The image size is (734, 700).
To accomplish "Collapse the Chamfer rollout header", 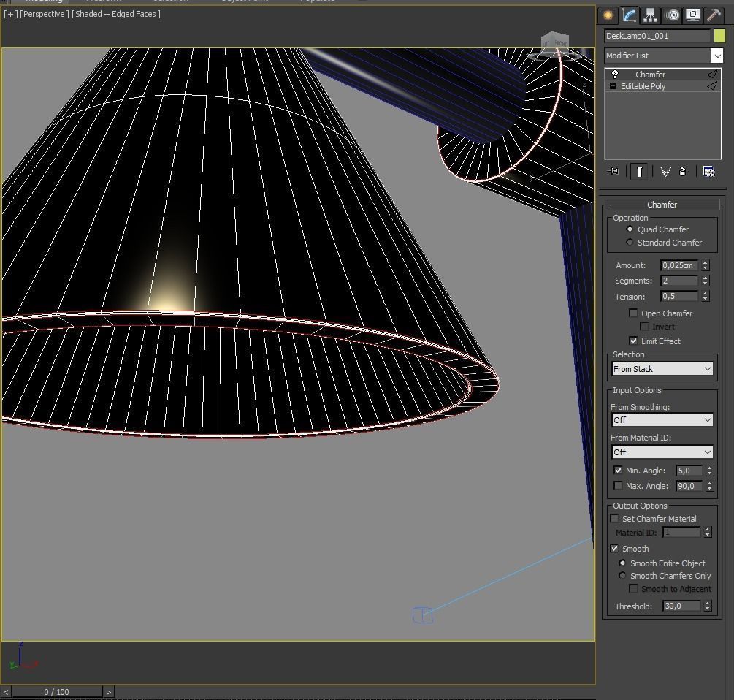I will click(662, 205).
